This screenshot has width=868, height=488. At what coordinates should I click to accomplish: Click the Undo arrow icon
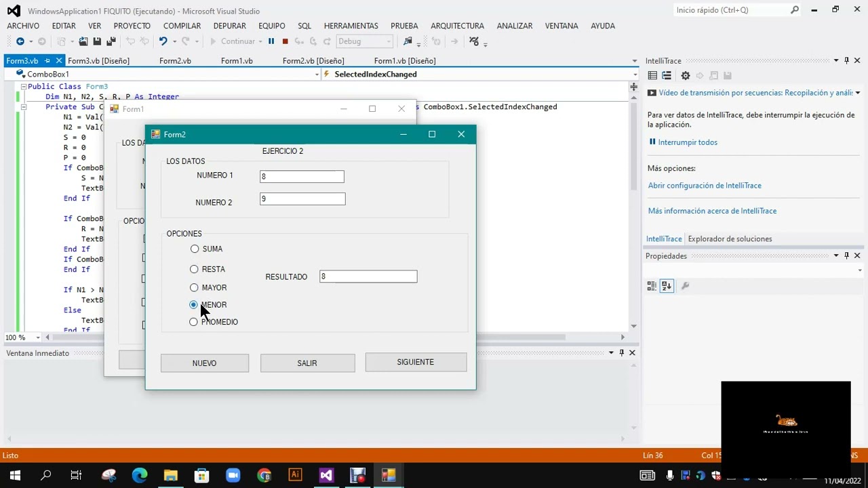[163, 41]
